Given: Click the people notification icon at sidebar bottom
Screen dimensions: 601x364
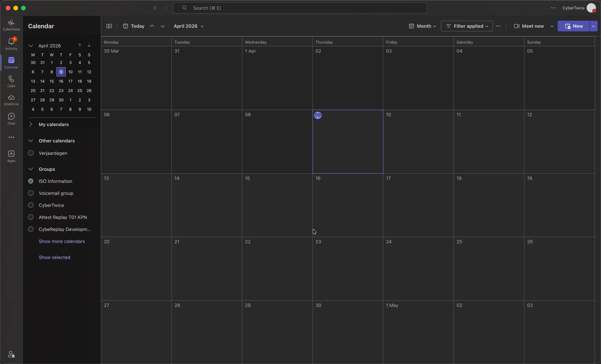Looking at the screenshot, I should point(11,354).
